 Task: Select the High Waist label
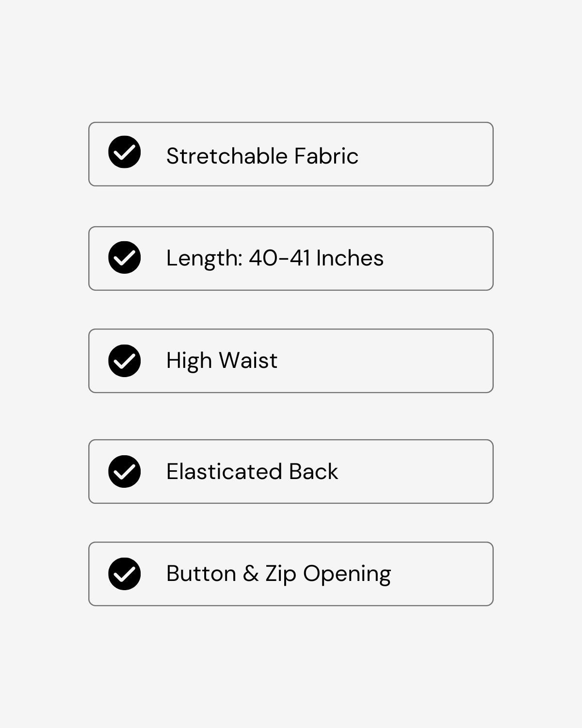point(222,361)
